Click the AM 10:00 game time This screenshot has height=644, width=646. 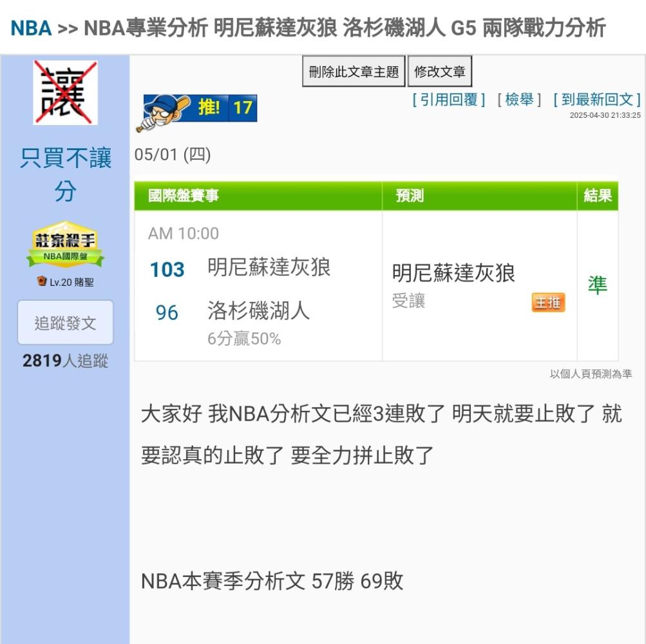pyautogui.click(x=184, y=233)
